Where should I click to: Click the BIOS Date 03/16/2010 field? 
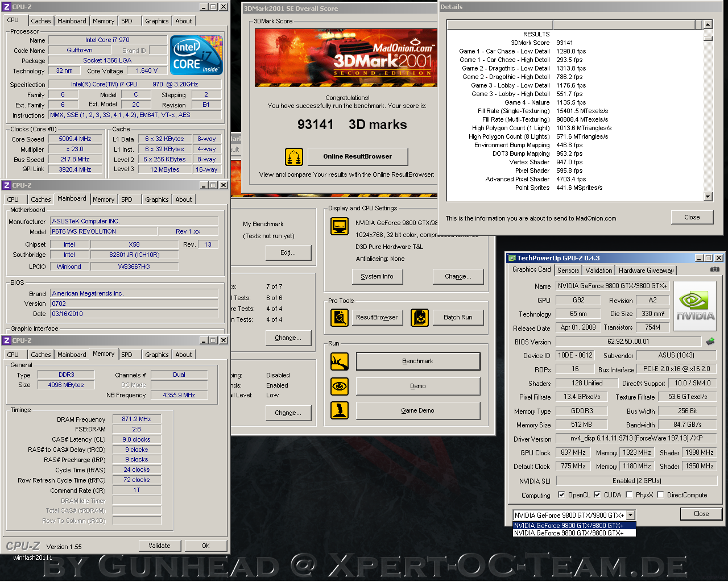point(134,314)
